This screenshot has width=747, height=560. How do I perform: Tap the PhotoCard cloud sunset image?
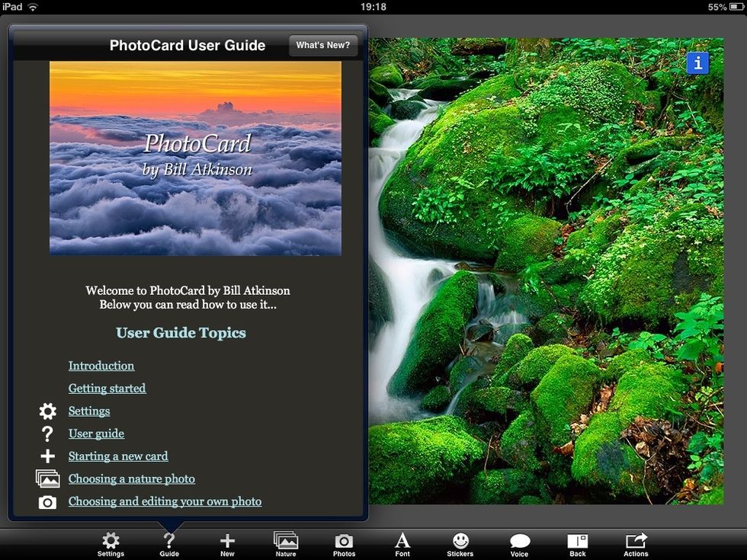click(x=195, y=158)
